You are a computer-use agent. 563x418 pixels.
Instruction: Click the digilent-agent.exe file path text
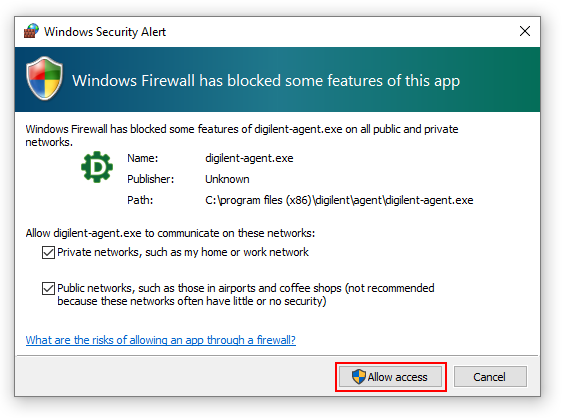339,200
